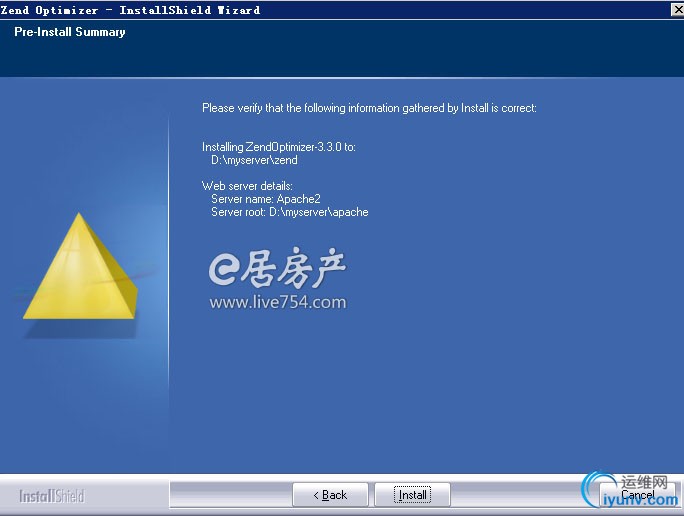
Task: Close the InstallShield Wizard window
Action: pyautogui.click(x=677, y=10)
